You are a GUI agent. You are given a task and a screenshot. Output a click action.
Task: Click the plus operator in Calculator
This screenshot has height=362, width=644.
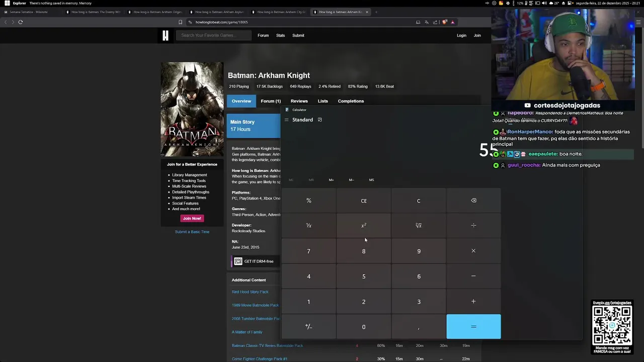[473, 301]
